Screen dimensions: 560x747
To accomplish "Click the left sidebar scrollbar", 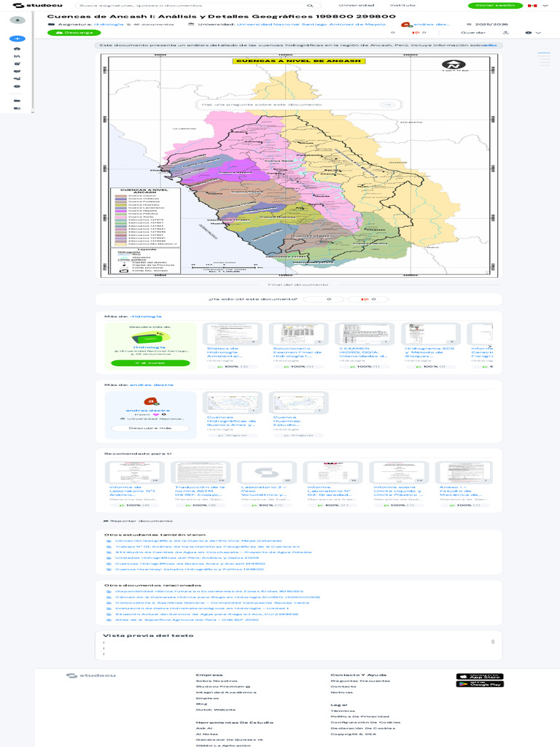I will (33, 62).
